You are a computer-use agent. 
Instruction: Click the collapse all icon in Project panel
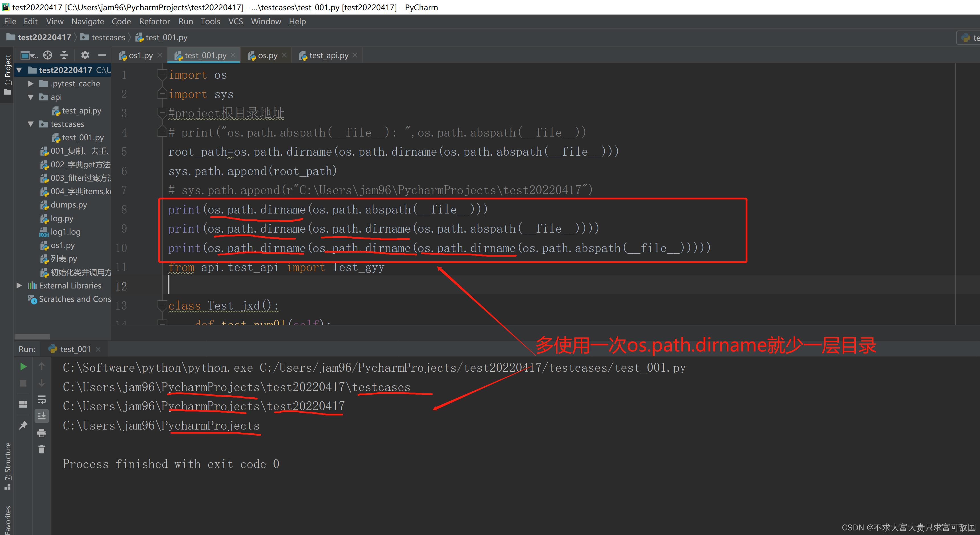(x=64, y=56)
